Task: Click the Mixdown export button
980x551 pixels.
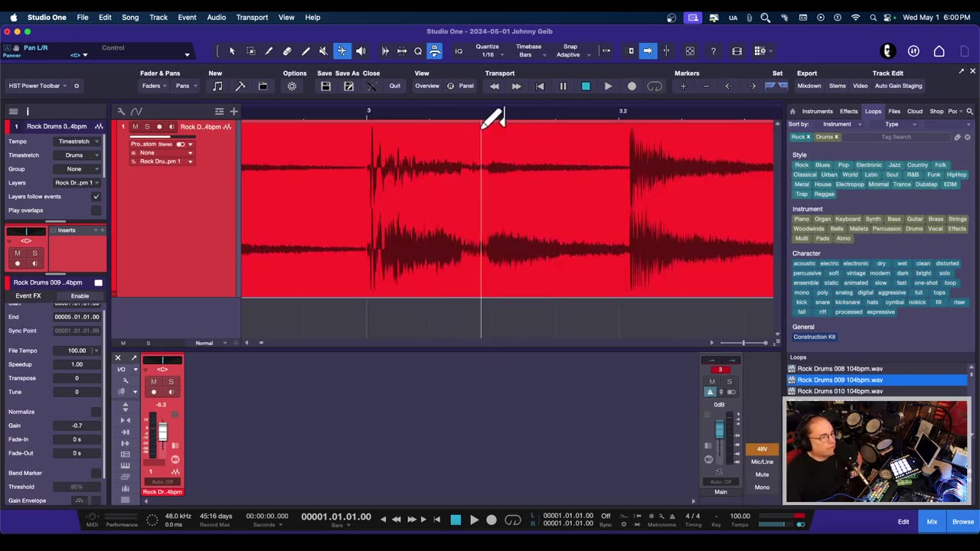Action: click(x=809, y=86)
